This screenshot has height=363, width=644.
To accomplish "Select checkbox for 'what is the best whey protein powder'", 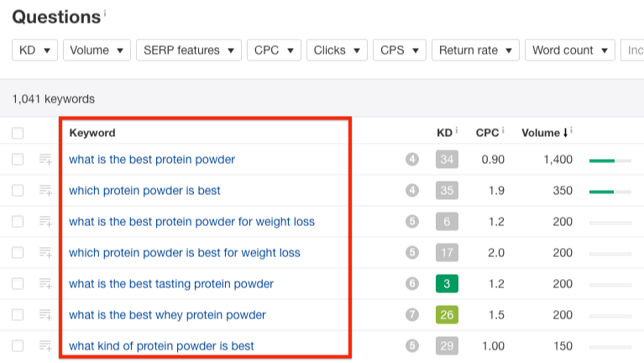I will click(x=18, y=315).
